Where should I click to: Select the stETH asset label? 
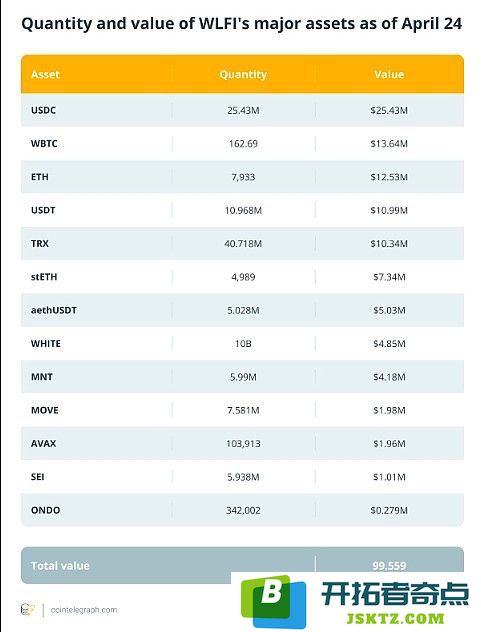44,277
